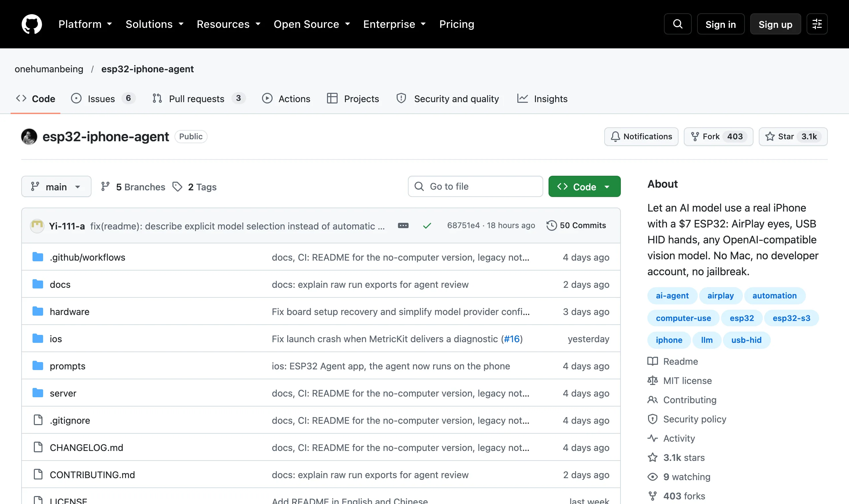Click the Sign in button
Viewport: 849px width, 504px height.
[x=721, y=24]
